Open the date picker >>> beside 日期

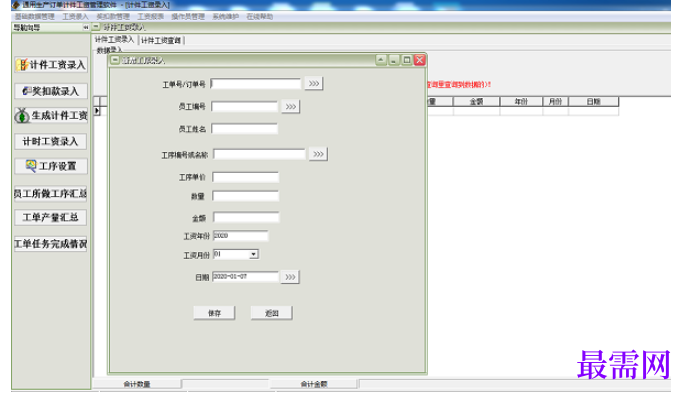click(x=290, y=277)
